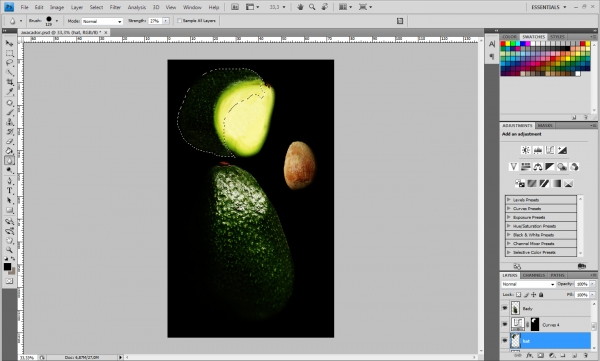
Task: Select the Zoom tool in toolbox
Action: click(x=9, y=250)
